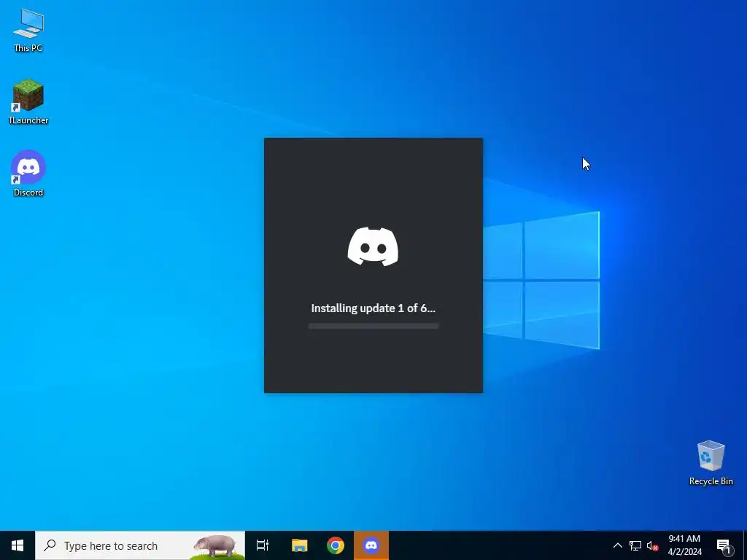Click the Discord taskbar button
The height and width of the screenshot is (560, 747).
coord(371,545)
